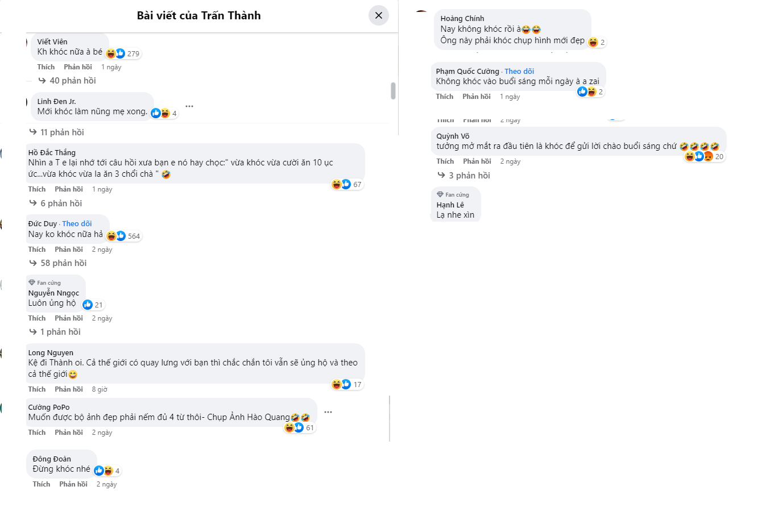The width and height of the screenshot is (770, 532).
Task: Expand 3 replies under Quỳnh Võ
Action: coord(469,176)
